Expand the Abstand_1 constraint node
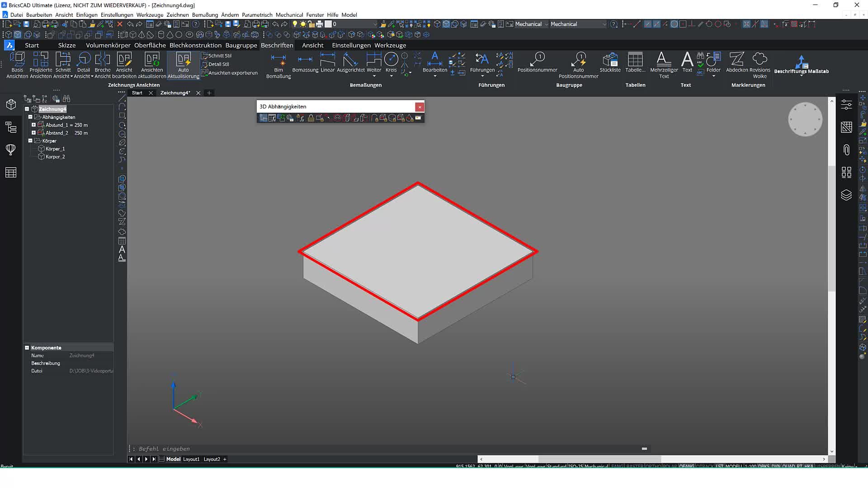Image resolution: width=868 pixels, height=488 pixels. click(x=33, y=125)
